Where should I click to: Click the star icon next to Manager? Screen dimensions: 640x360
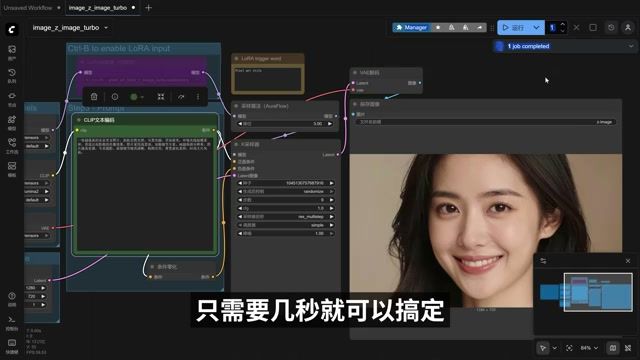tap(438, 27)
